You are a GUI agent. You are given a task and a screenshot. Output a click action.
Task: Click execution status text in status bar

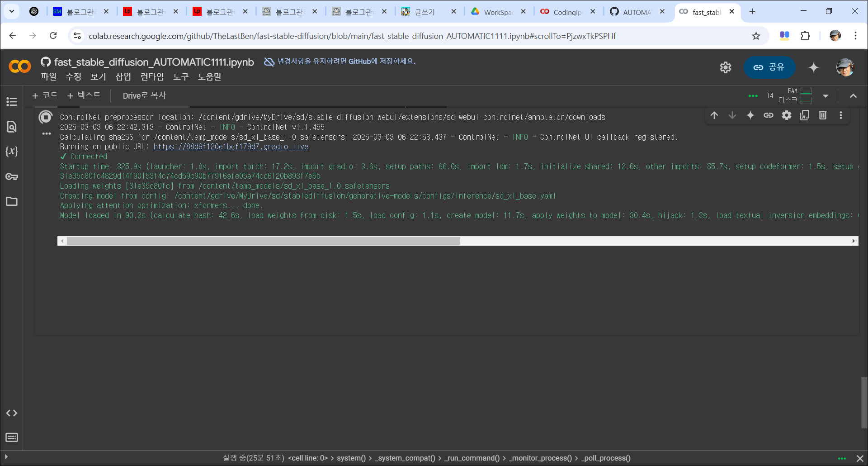click(x=253, y=458)
